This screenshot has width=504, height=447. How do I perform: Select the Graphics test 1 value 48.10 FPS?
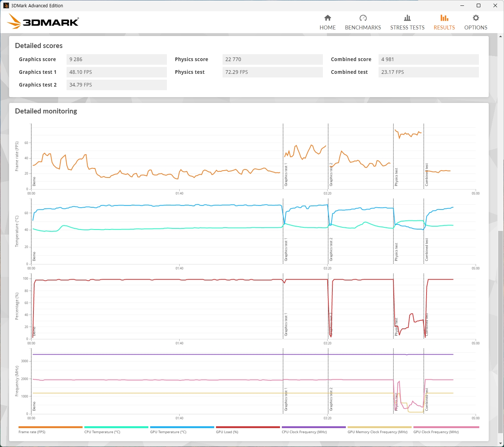tap(116, 72)
